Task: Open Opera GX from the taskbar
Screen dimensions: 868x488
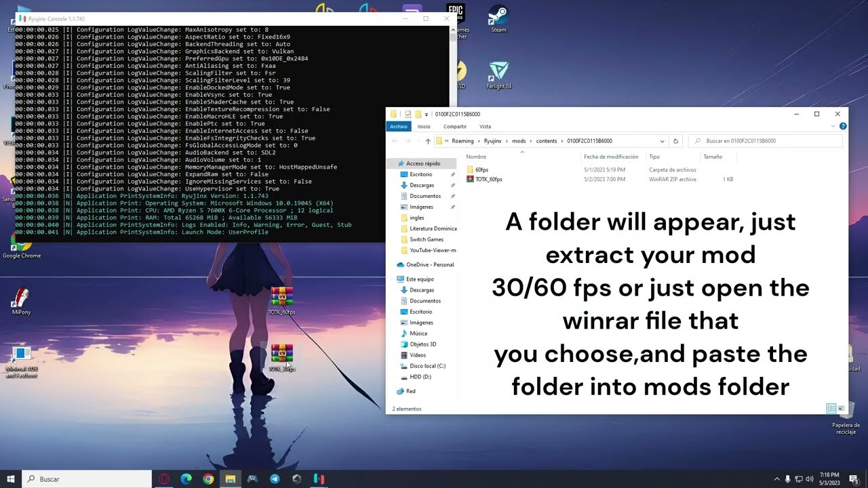Action: (164, 479)
